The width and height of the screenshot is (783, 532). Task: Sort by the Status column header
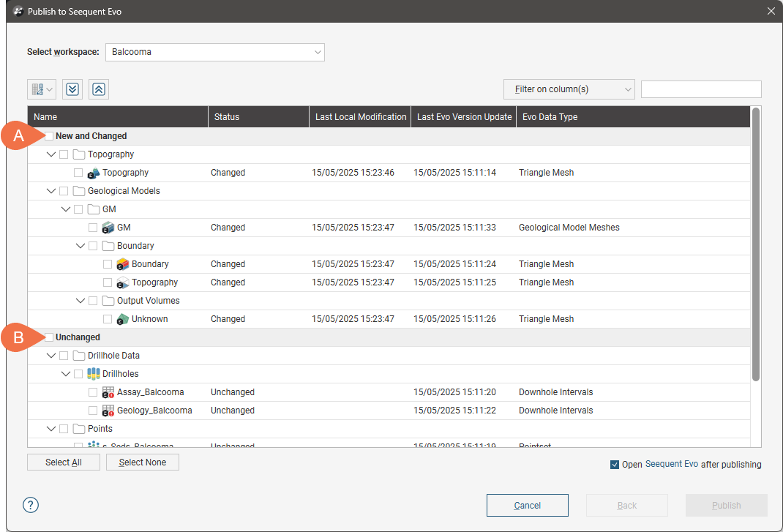click(x=227, y=117)
